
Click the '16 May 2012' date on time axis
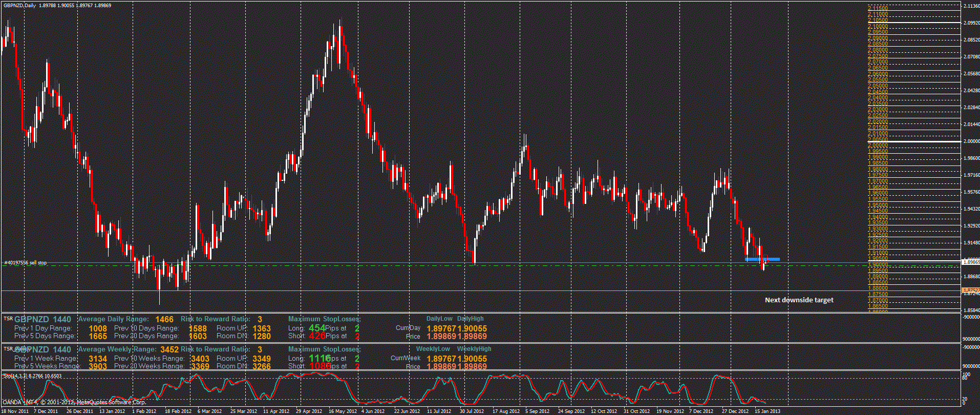click(x=343, y=411)
